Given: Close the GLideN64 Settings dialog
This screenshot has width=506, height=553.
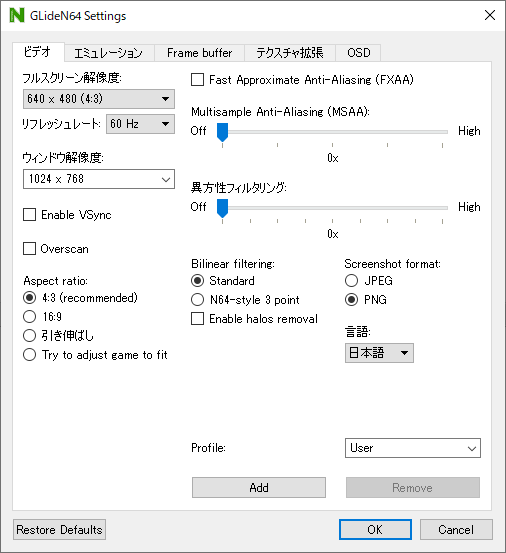Looking at the screenshot, I should click(490, 15).
